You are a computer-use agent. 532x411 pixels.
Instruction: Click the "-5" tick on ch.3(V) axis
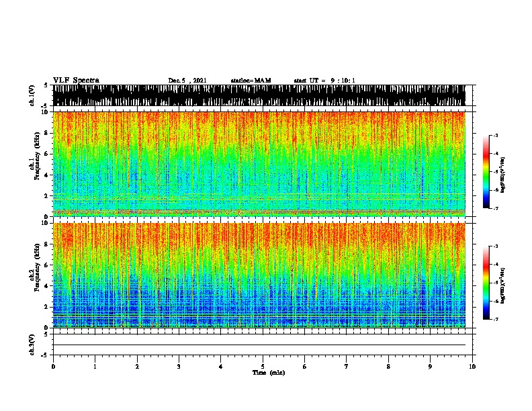tap(46, 355)
